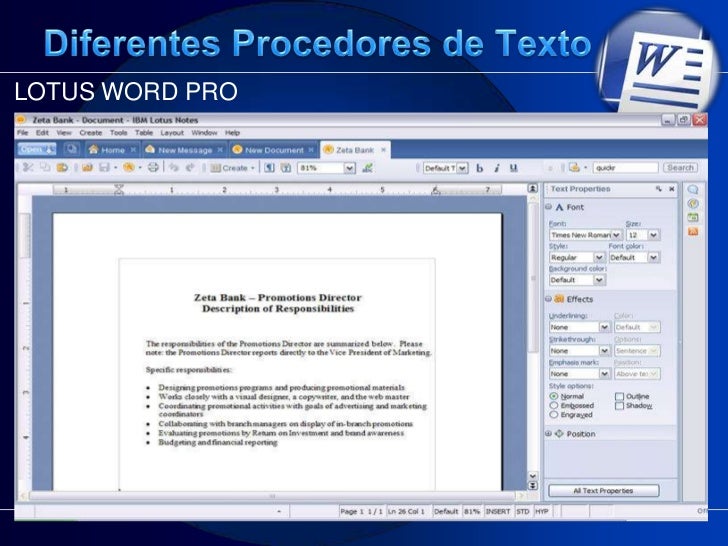This screenshot has height=546, width=728.
Task: Open the Layout menu
Action: click(172, 133)
